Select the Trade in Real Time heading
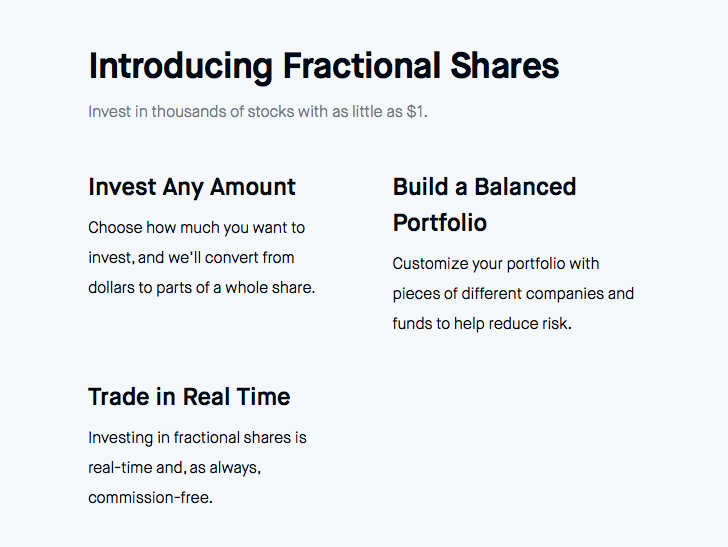 tap(189, 397)
